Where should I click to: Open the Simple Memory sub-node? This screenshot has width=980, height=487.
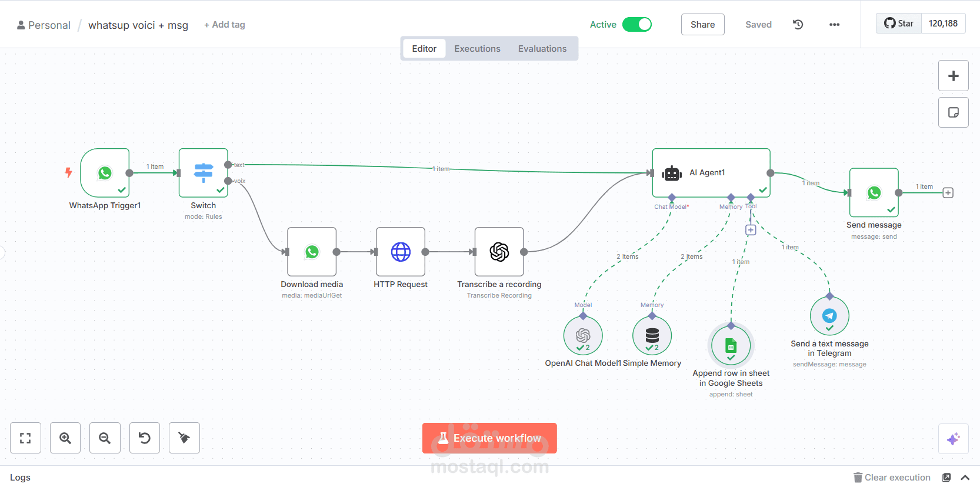(652, 336)
